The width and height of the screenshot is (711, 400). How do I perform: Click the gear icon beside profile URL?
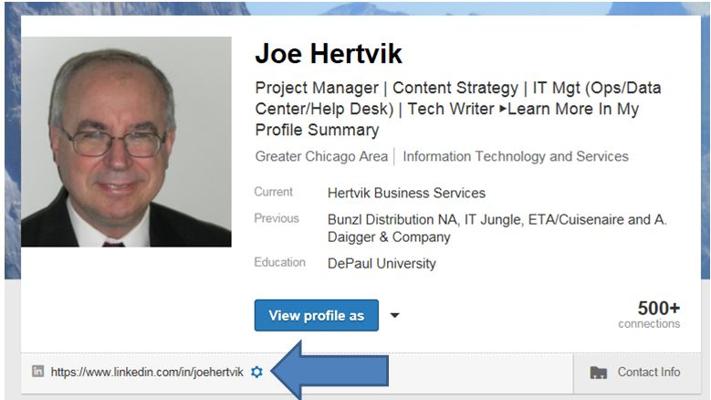pyautogui.click(x=257, y=372)
